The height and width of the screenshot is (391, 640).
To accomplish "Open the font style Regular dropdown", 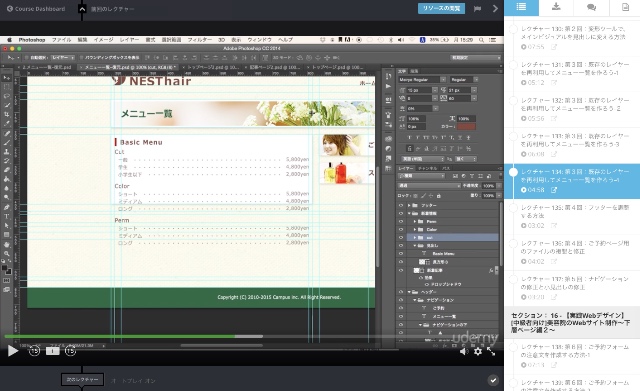I will pos(463,80).
